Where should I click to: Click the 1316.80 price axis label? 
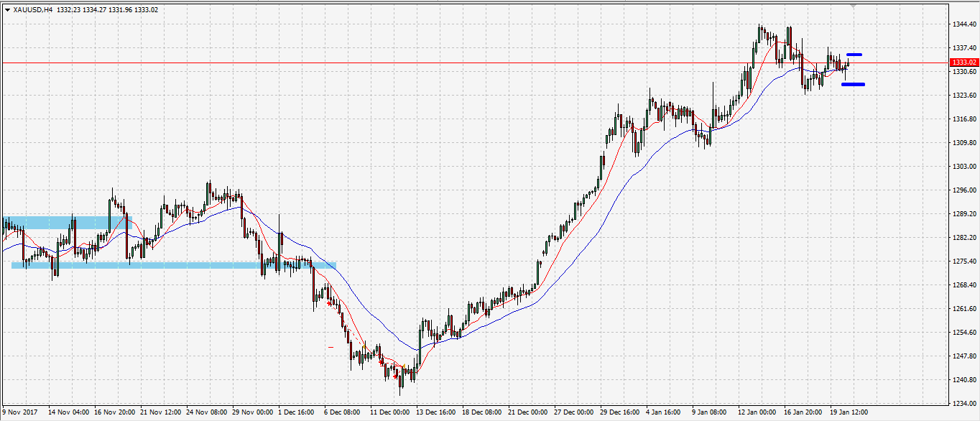963,119
